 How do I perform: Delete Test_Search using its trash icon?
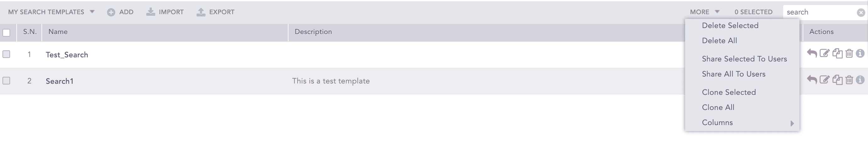pyautogui.click(x=849, y=54)
